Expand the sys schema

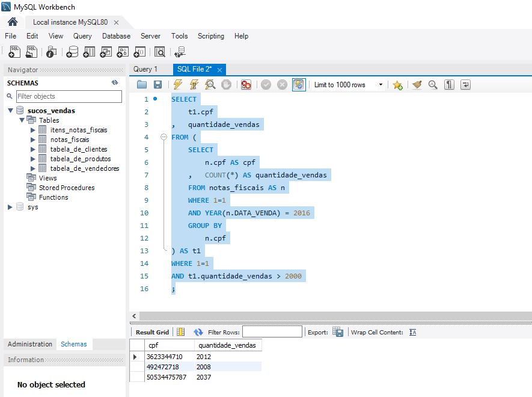pos(10,207)
